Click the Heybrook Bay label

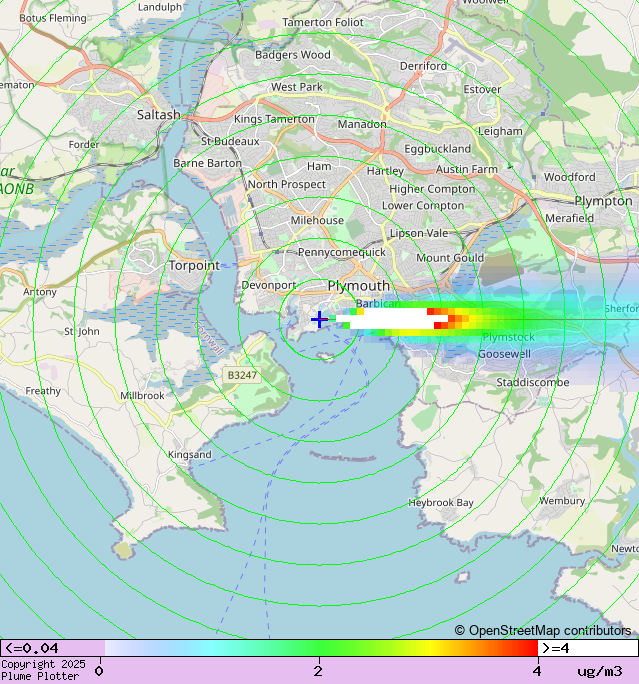(x=441, y=503)
